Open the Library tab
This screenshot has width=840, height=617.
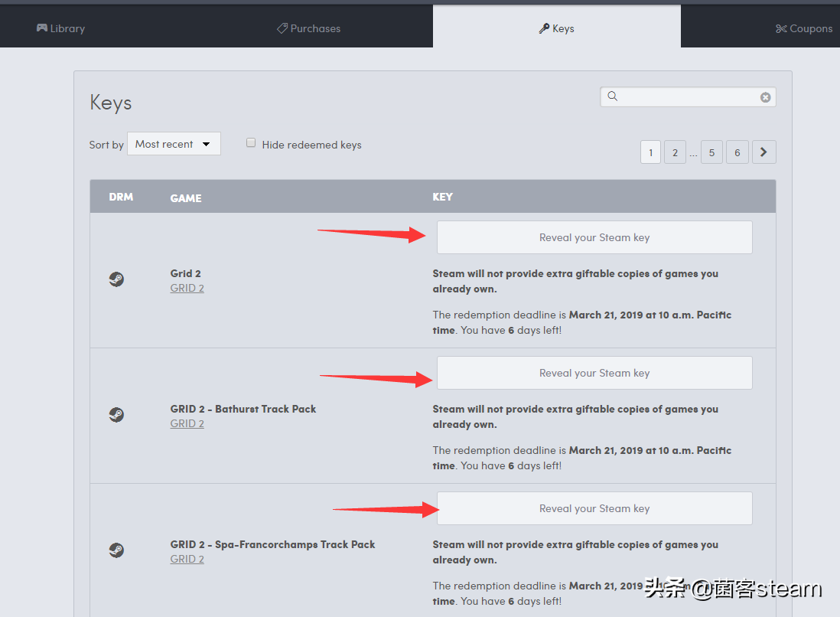[x=60, y=28]
